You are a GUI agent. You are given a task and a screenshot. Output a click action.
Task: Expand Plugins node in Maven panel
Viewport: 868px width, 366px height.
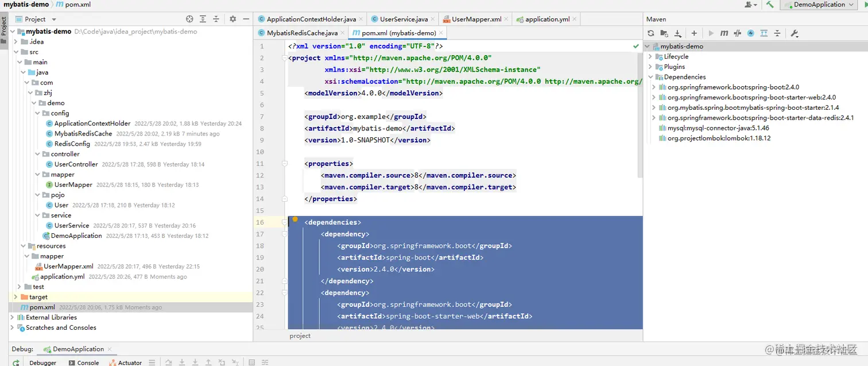(x=650, y=67)
